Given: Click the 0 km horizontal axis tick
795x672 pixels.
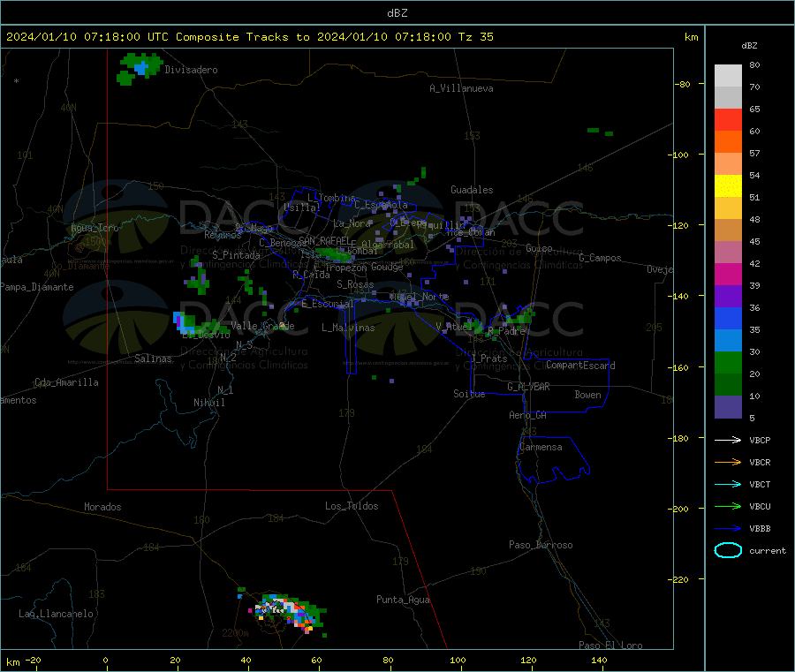Looking at the screenshot, I should click(105, 660).
